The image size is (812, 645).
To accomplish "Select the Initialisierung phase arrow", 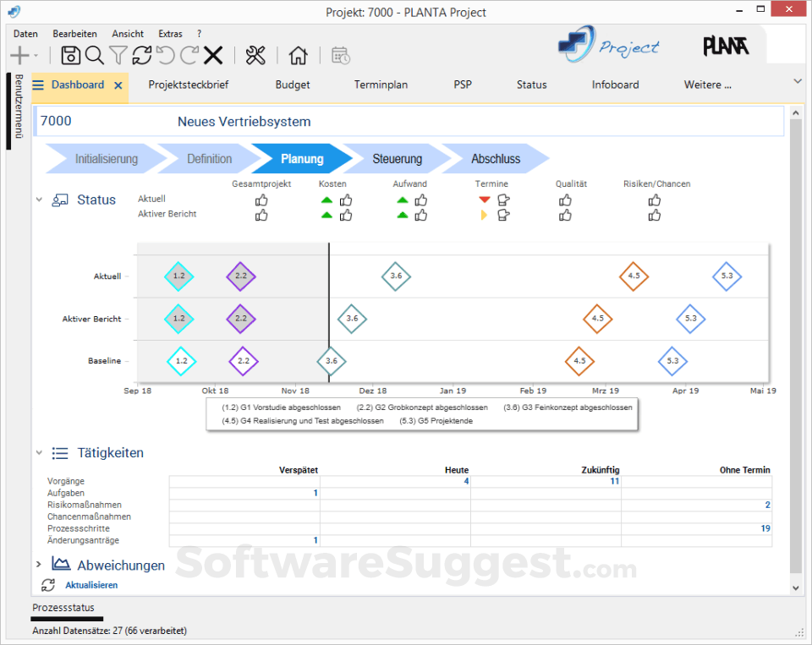I will (x=107, y=159).
